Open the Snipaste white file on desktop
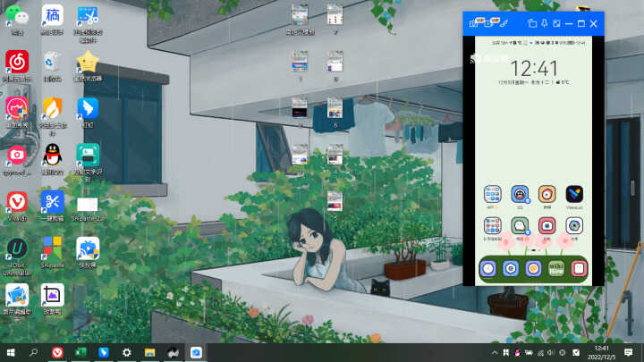The width and height of the screenshot is (644, 362). pos(88,206)
